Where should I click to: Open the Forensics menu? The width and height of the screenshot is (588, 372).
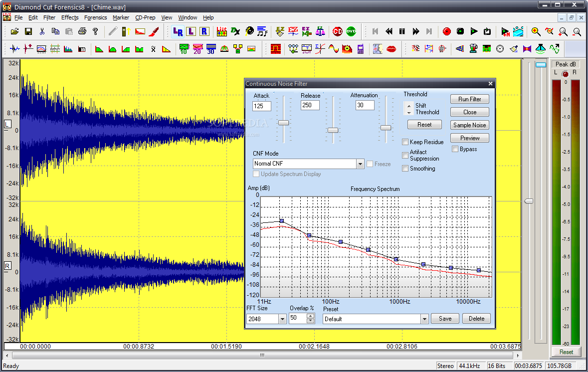95,17
